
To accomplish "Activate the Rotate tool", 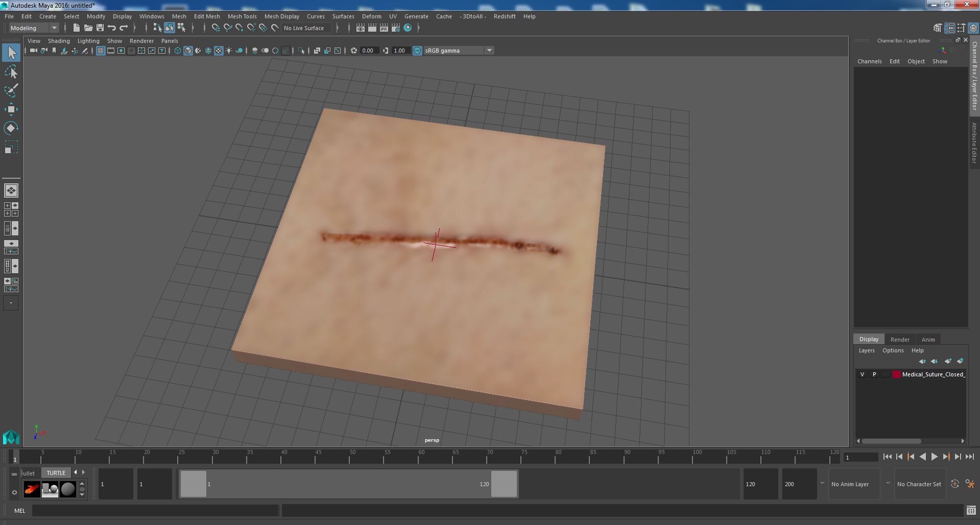I will (11, 128).
